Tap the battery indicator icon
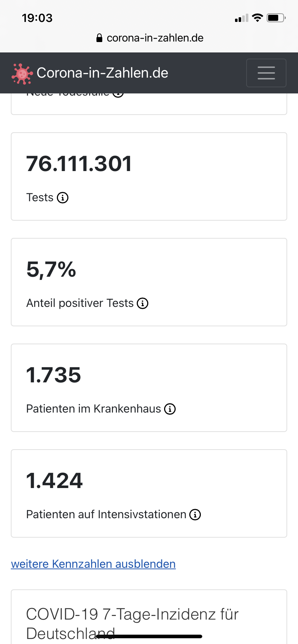 [276, 18]
